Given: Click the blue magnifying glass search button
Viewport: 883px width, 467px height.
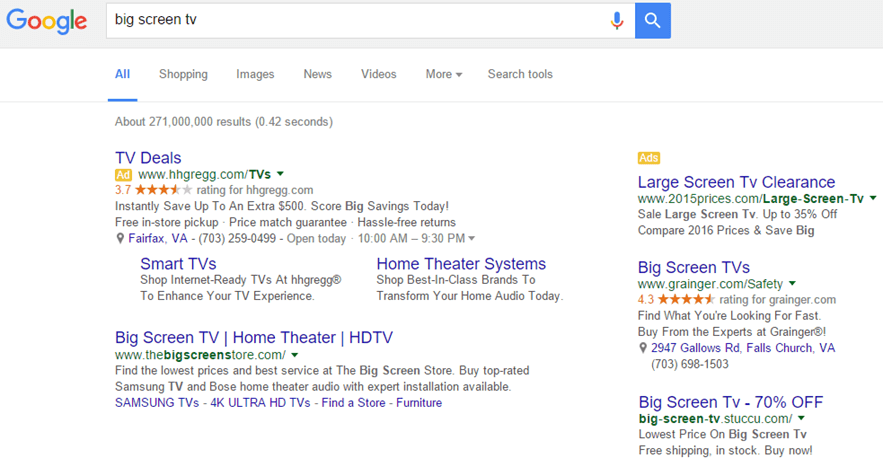Looking at the screenshot, I should pos(652,20).
